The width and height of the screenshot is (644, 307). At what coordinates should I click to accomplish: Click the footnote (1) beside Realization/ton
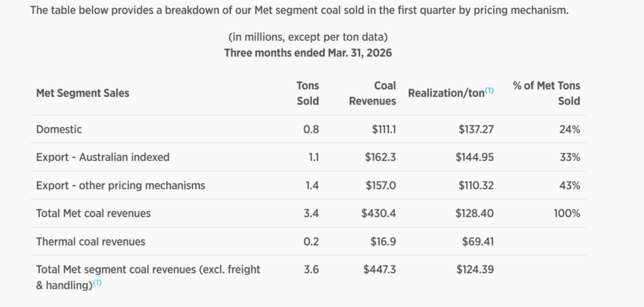click(x=489, y=90)
